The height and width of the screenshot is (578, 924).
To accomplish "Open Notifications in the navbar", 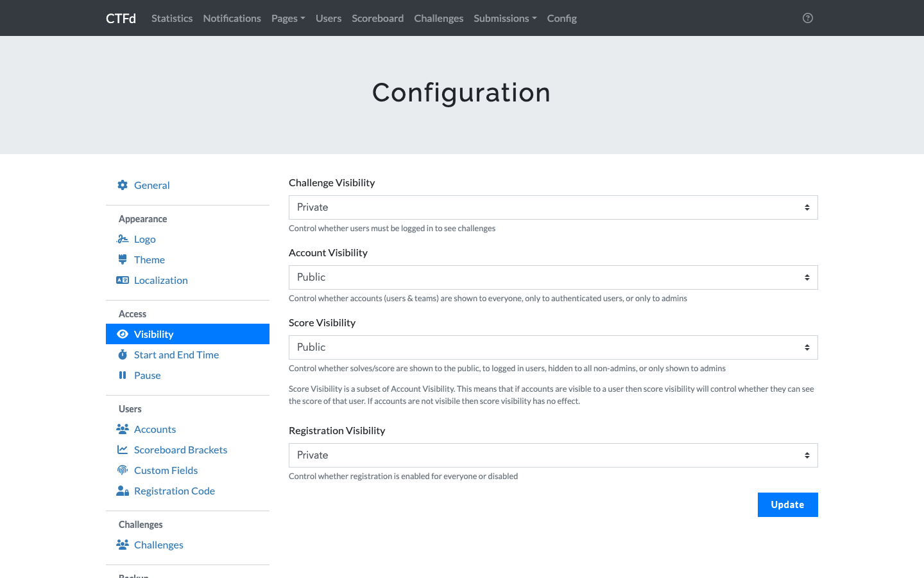I will (x=232, y=18).
